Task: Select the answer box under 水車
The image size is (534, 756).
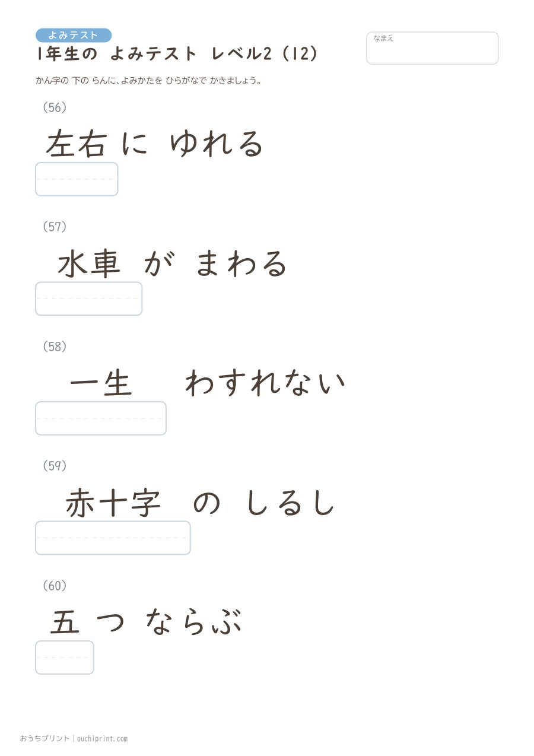Action: tap(88, 298)
